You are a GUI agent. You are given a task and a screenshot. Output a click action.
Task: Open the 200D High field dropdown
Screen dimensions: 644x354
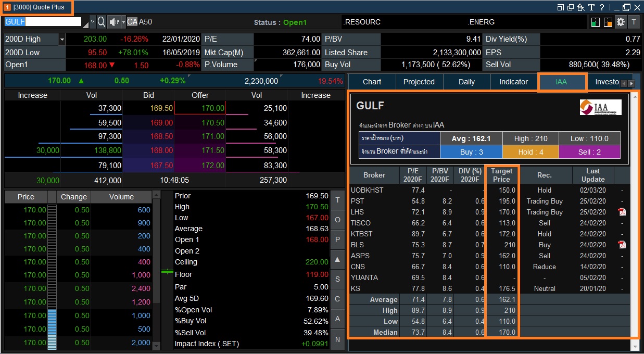click(62, 39)
